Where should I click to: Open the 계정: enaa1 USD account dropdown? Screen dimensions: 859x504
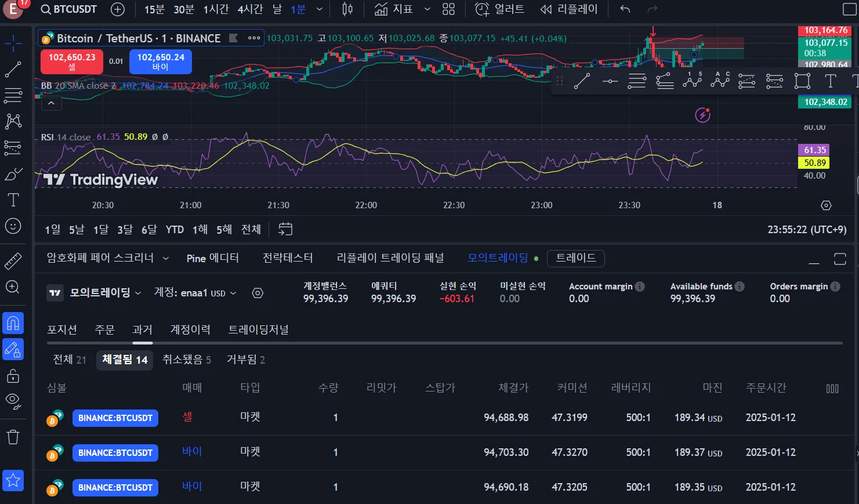(195, 293)
